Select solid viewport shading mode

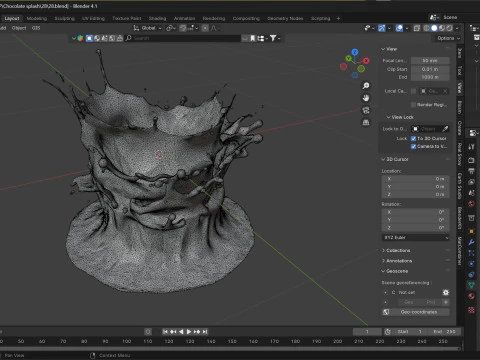(x=434, y=28)
